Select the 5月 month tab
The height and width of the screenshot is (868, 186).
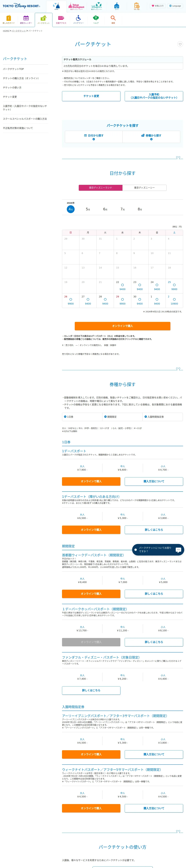point(88,209)
